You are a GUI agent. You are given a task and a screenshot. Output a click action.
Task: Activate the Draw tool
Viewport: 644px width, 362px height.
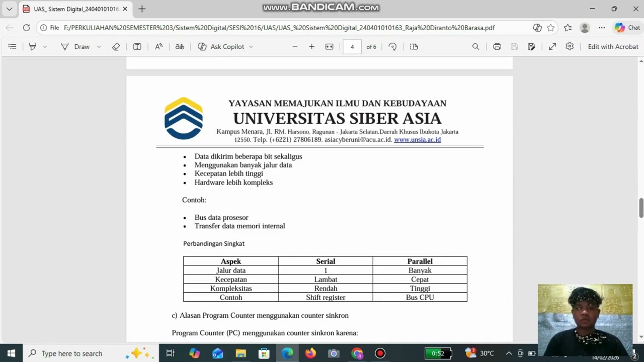(75, 47)
